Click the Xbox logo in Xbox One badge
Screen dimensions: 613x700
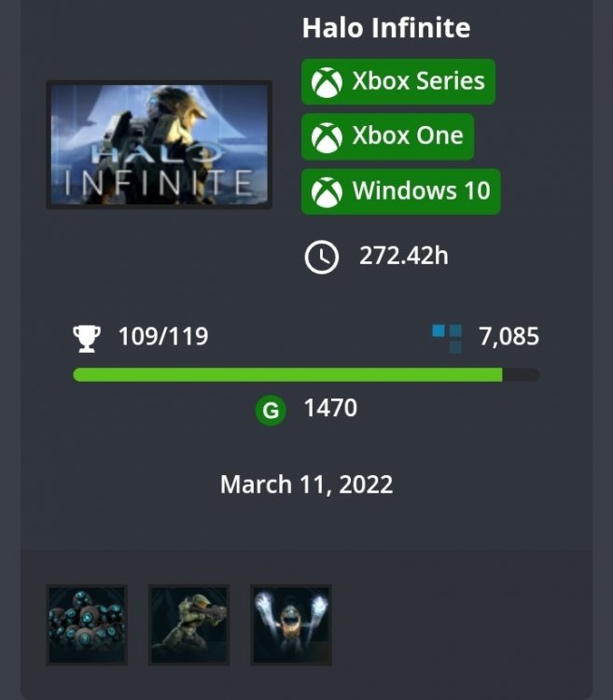point(327,137)
